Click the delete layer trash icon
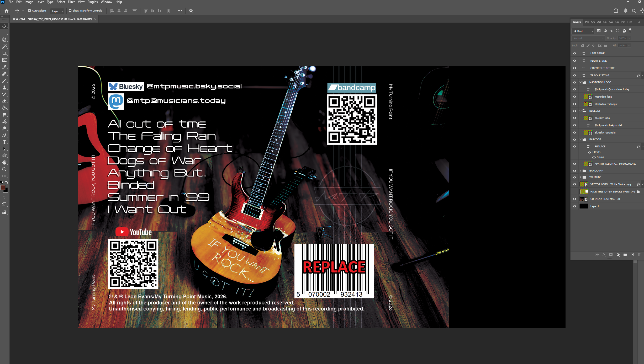 639,255
